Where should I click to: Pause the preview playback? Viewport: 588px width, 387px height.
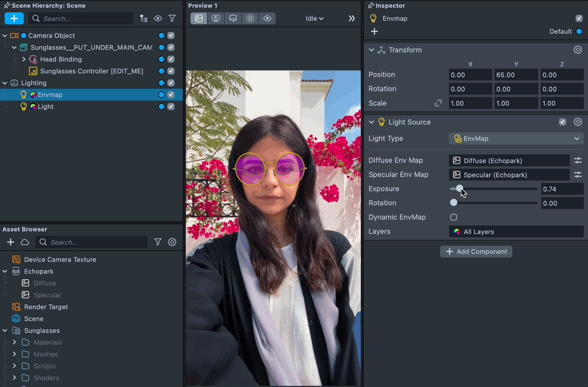(x=250, y=18)
